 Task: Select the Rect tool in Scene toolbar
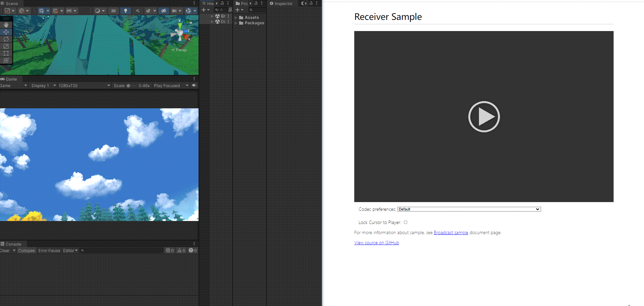[x=6, y=53]
